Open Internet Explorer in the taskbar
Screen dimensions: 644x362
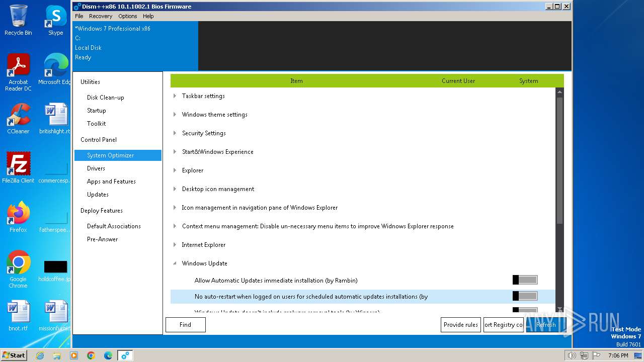point(40,355)
